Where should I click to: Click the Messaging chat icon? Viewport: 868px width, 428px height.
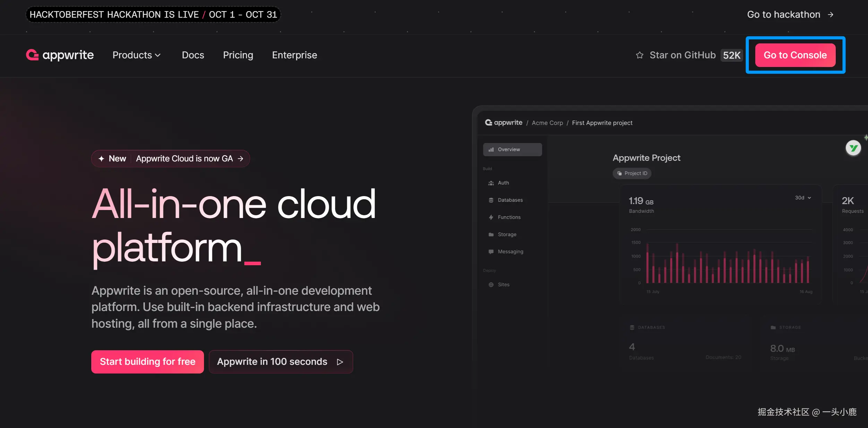point(491,252)
